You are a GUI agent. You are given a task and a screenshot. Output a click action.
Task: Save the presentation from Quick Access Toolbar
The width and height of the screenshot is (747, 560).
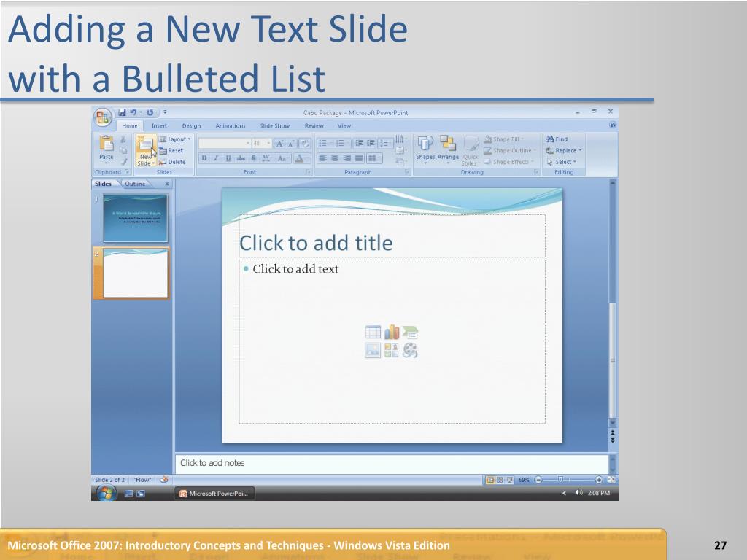122,112
